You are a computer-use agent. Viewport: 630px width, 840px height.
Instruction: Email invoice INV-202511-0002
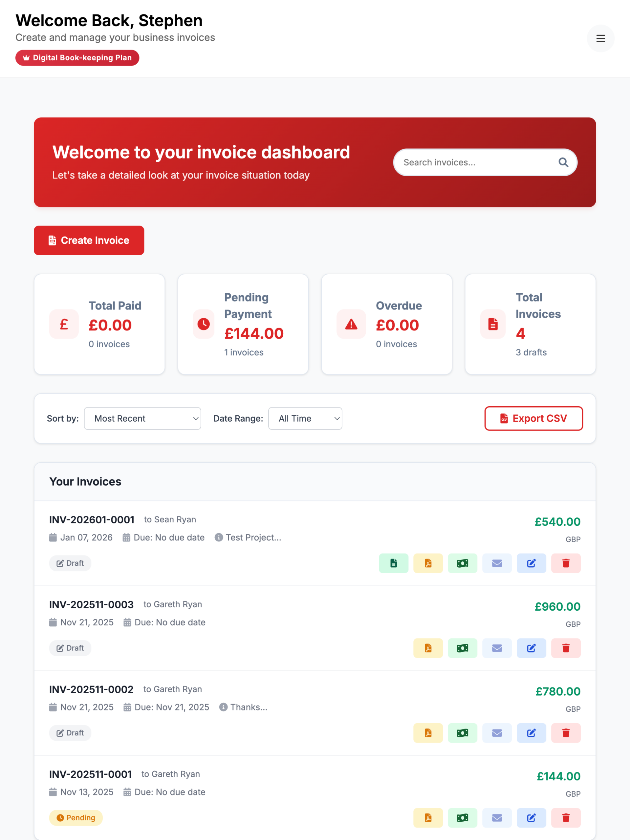(x=497, y=733)
